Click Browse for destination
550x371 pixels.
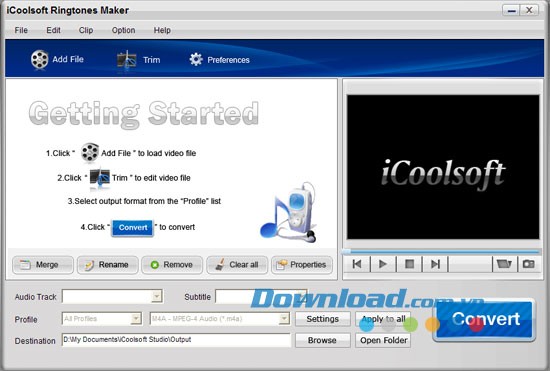tap(323, 340)
